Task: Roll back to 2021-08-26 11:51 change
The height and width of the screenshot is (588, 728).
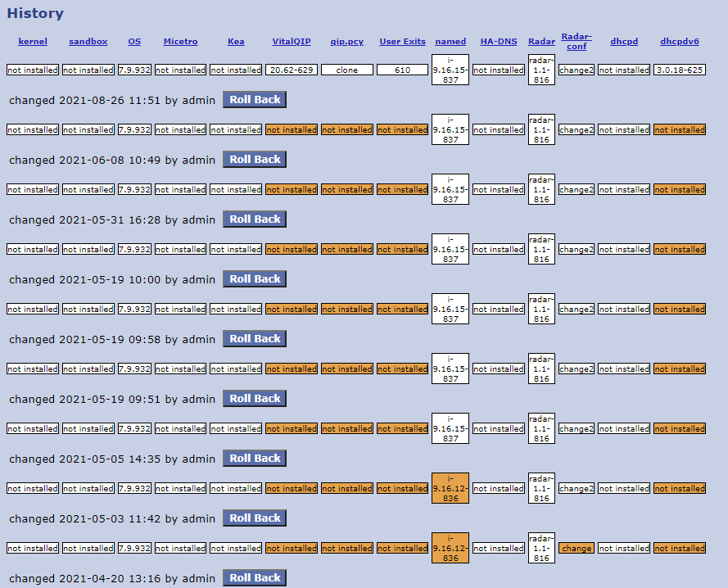Action: pos(255,100)
